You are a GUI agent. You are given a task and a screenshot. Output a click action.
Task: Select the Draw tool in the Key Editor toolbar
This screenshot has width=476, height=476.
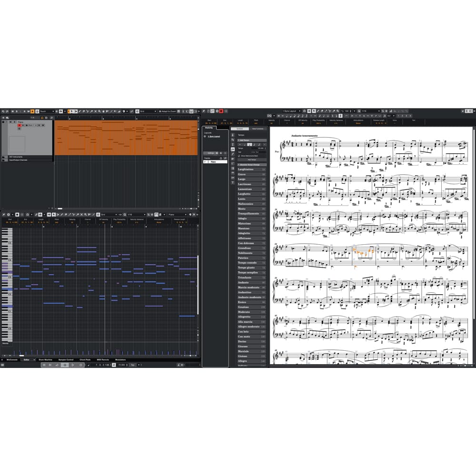(x=62, y=215)
